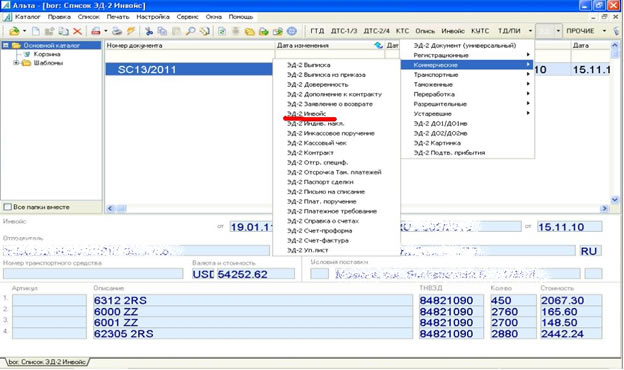Click the lightning bolt toolbar icon
Viewport: 624px width, 370px height.
click(131, 31)
